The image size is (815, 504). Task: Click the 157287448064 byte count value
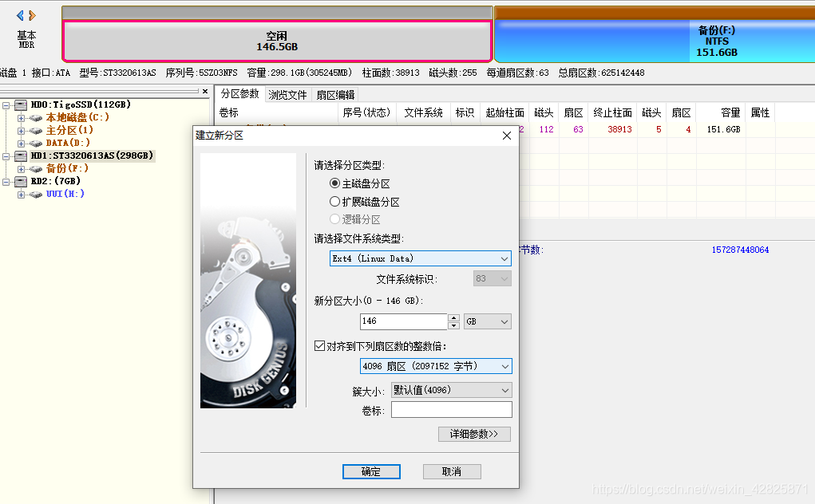click(x=740, y=250)
